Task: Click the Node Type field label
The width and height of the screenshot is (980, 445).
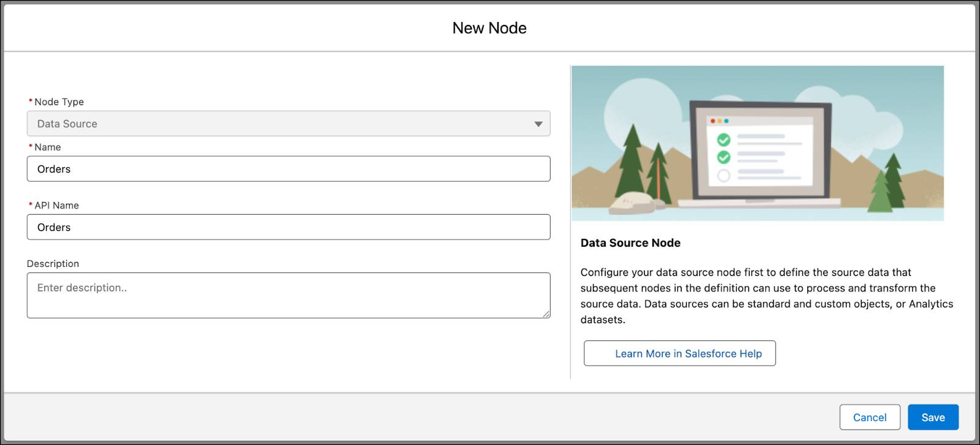Action: click(x=59, y=102)
